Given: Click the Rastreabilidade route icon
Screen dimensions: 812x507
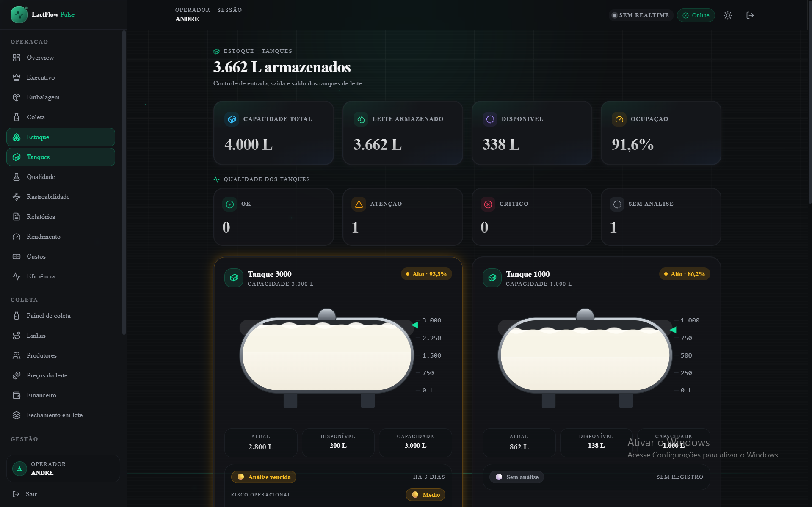Looking at the screenshot, I should tap(17, 197).
